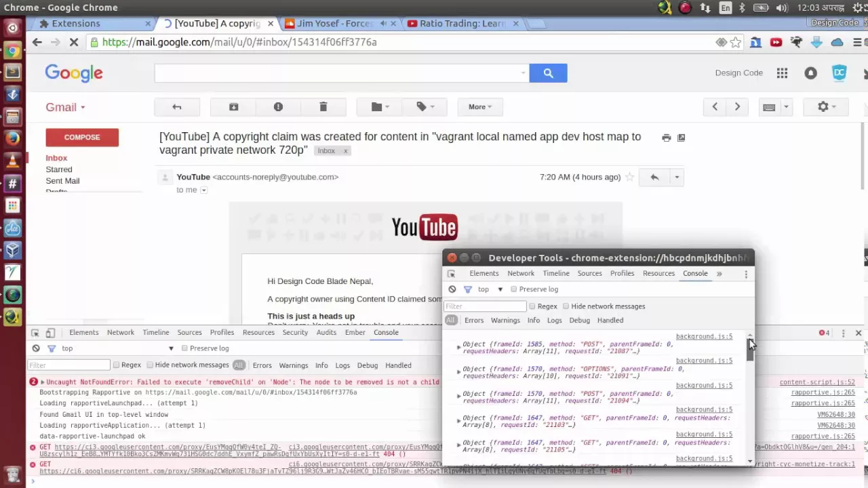Viewport: 868px width, 488px height.
Task: Toggle filter icon in docked DevTools panel
Action: (52, 348)
